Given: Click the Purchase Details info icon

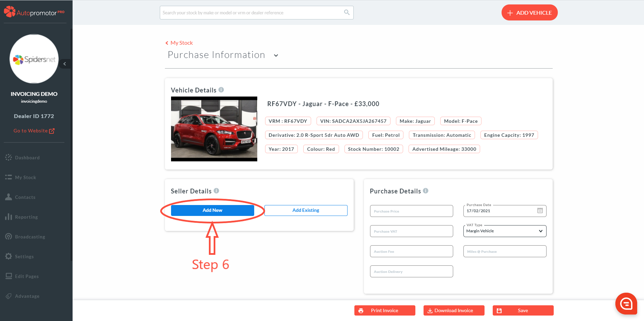Looking at the screenshot, I should point(426,191).
